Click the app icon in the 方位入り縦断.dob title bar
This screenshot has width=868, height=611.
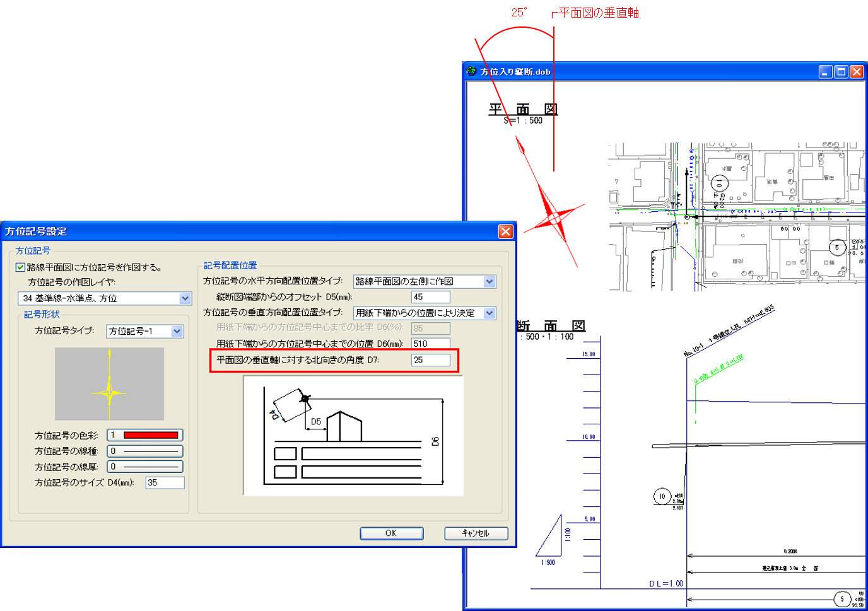click(x=471, y=71)
